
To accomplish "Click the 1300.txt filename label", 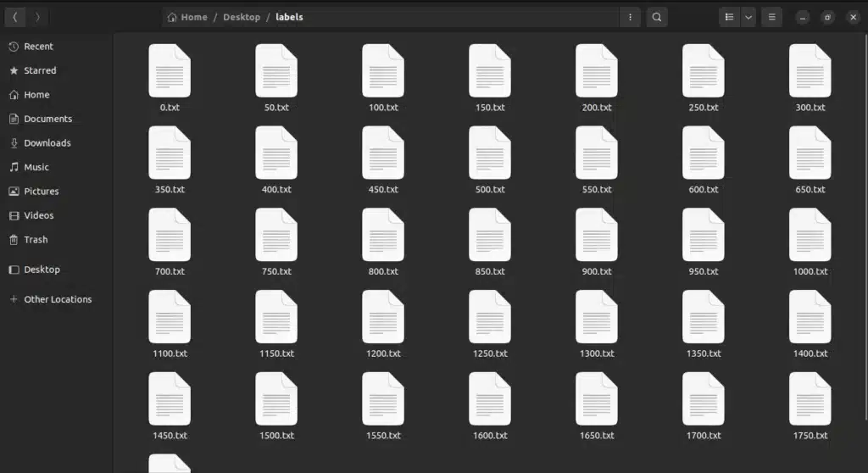I will point(597,353).
